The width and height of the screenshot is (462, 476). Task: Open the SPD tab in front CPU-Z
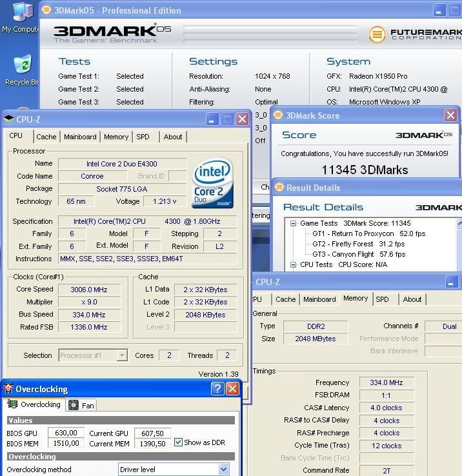click(143, 137)
